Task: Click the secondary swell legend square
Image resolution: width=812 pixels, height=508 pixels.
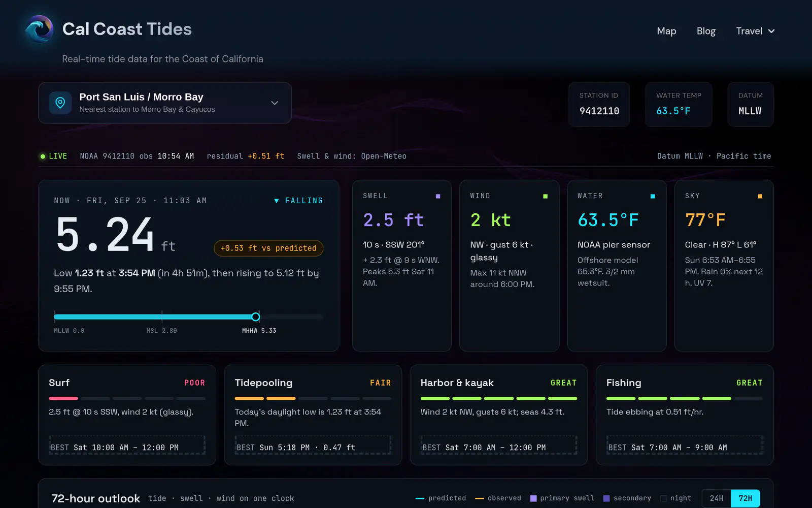Action: pyautogui.click(x=606, y=498)
